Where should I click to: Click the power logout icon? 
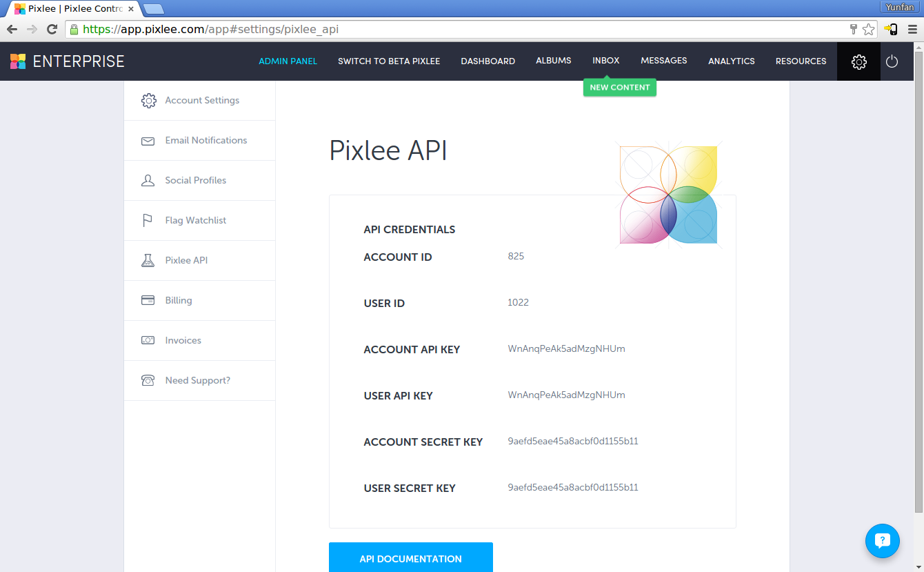pos(892,61)
